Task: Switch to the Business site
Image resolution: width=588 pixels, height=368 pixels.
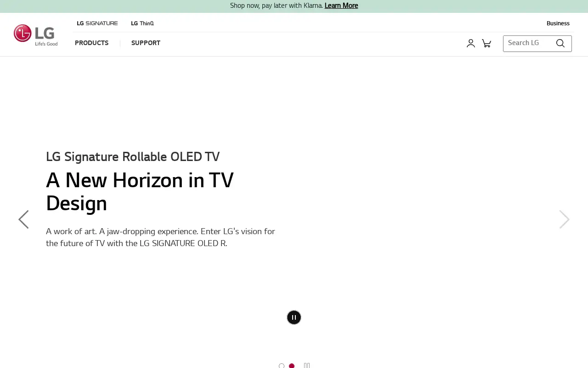Action: tap(558, 23)
